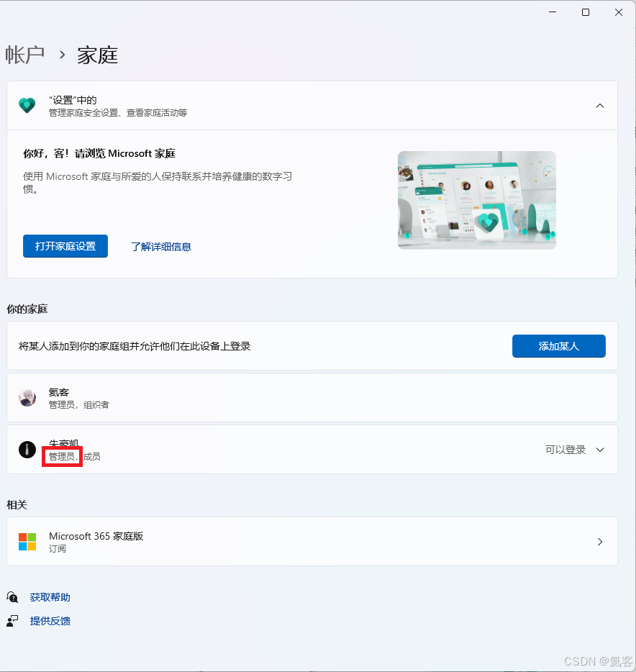
Task: Click the 提供反馈 feedback icon
Action: point(12,621)
